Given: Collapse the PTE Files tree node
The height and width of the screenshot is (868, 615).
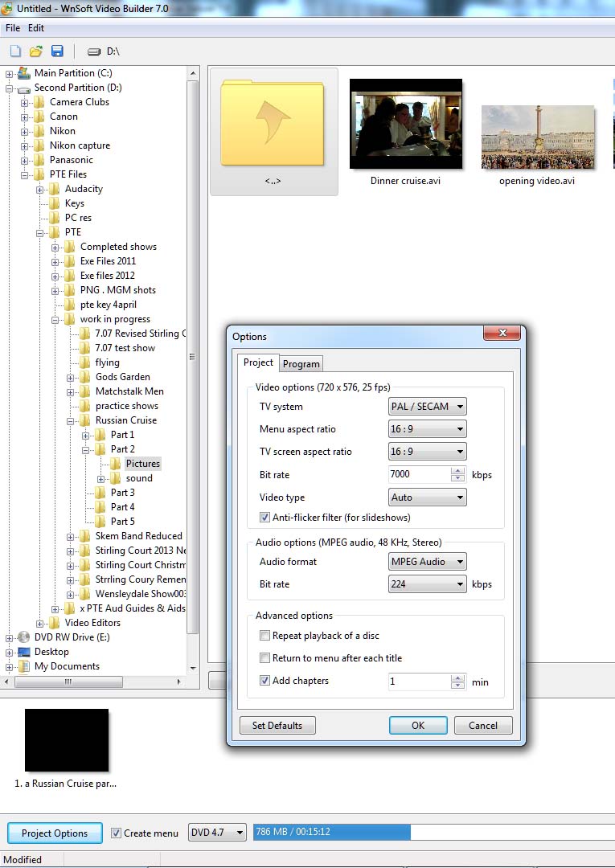Looking at the screenshot, I should 24,174.
